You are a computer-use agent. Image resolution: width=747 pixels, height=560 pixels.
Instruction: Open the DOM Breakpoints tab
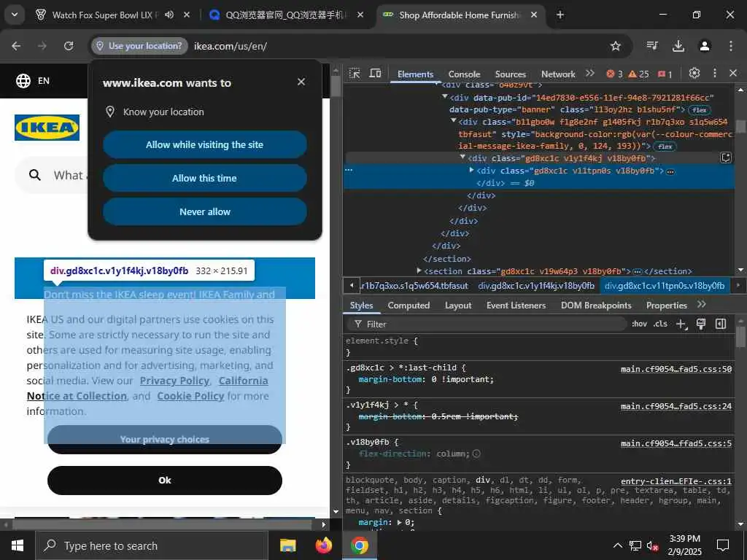(x=596, y=306)
